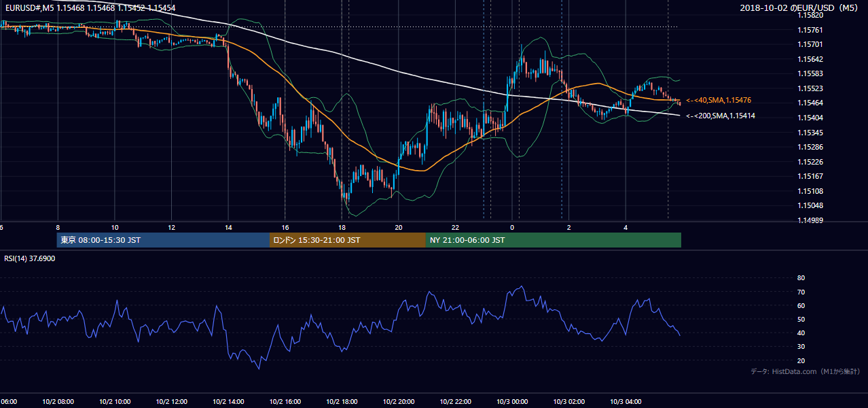This screenshot has width=868, height=408.
Task: Click the white 200 SMA 1.15414 label
Action: point(720,116)
